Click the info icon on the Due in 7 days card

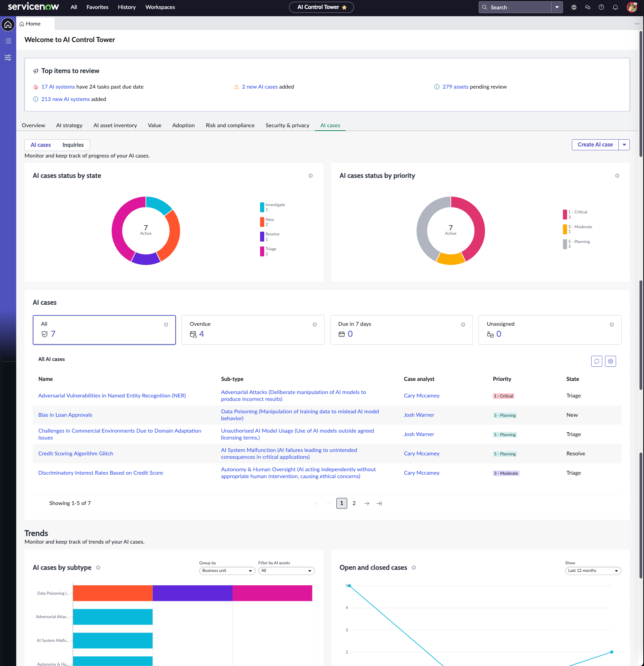click(463, 325)
